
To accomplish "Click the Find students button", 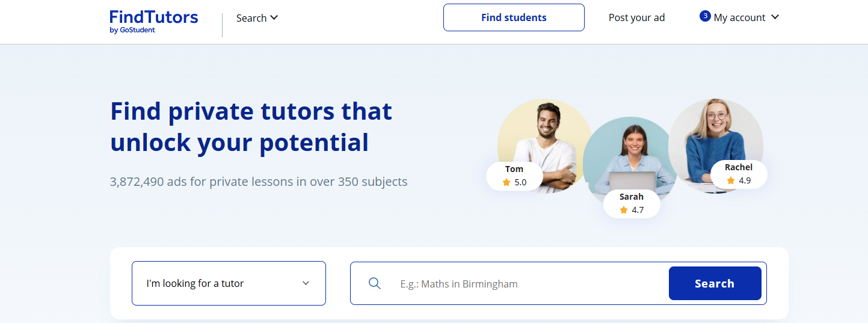I will (514, 17).
